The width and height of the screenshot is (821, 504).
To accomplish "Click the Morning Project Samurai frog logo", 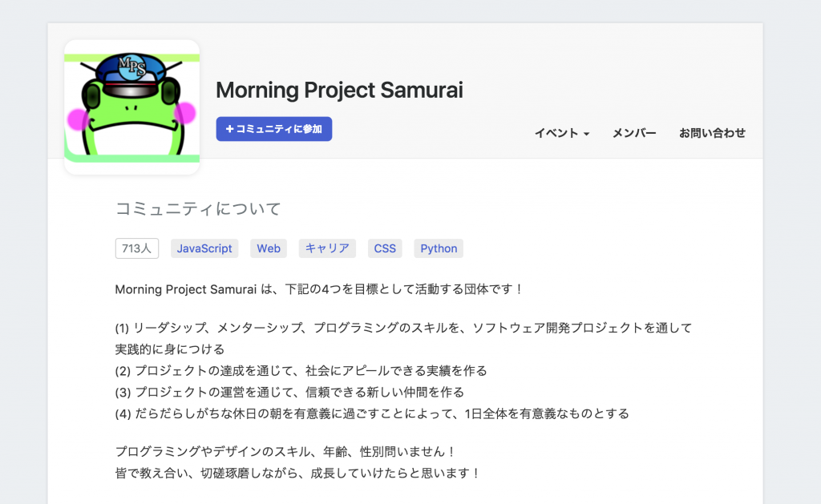I will 131,104.
